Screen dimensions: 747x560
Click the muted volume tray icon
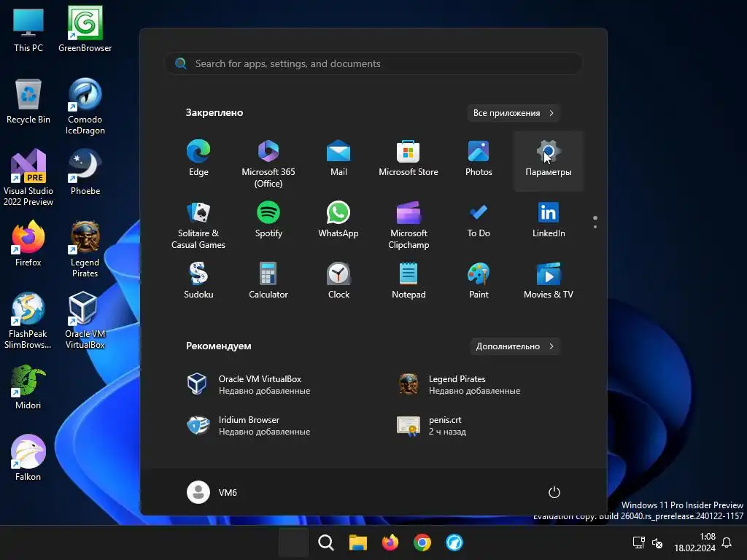click(x=657, y=542)
